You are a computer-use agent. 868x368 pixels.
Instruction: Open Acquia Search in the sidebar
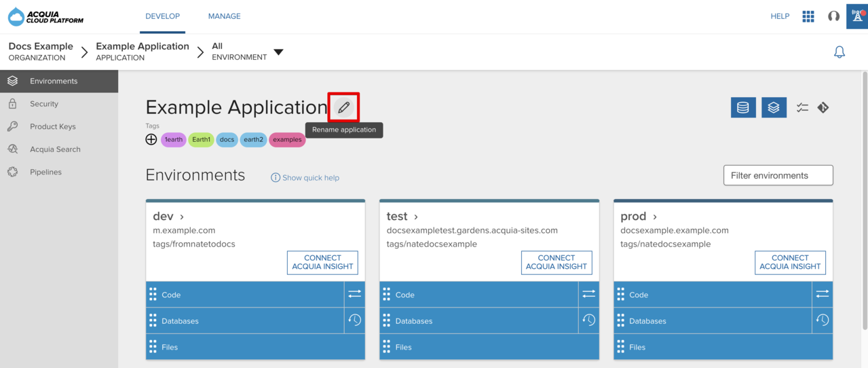tap(59, 149)
